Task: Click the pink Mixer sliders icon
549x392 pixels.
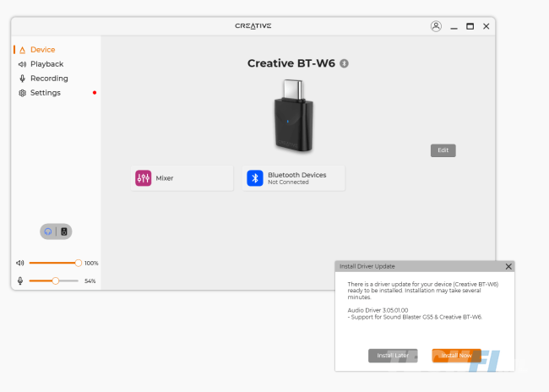Action: click(144, 178)
